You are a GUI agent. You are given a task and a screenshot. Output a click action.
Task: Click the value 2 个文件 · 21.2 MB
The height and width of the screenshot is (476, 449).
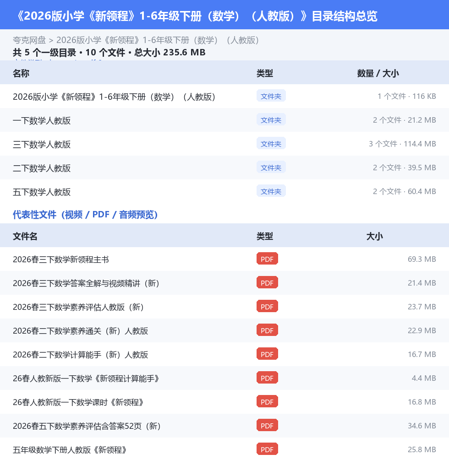pyautogui.click(x=405, y=120)
